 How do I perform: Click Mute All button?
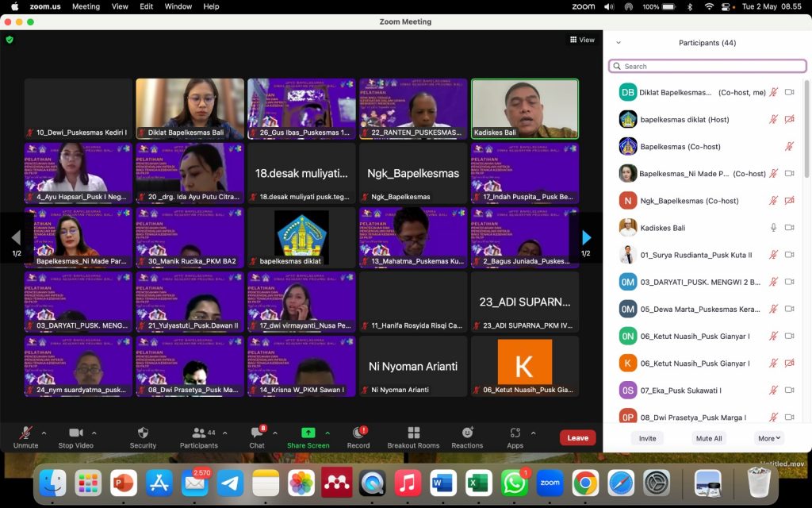coord(709,438)
